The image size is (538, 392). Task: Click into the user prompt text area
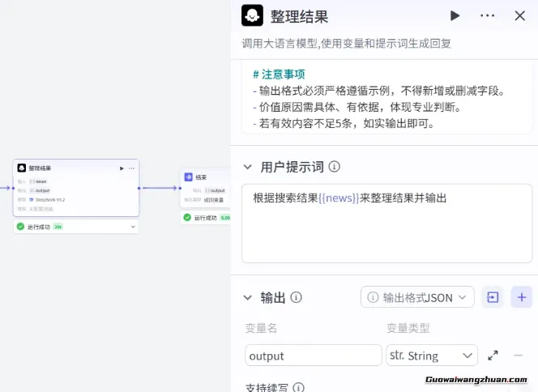pyautogui.click(x=386, y=224)
